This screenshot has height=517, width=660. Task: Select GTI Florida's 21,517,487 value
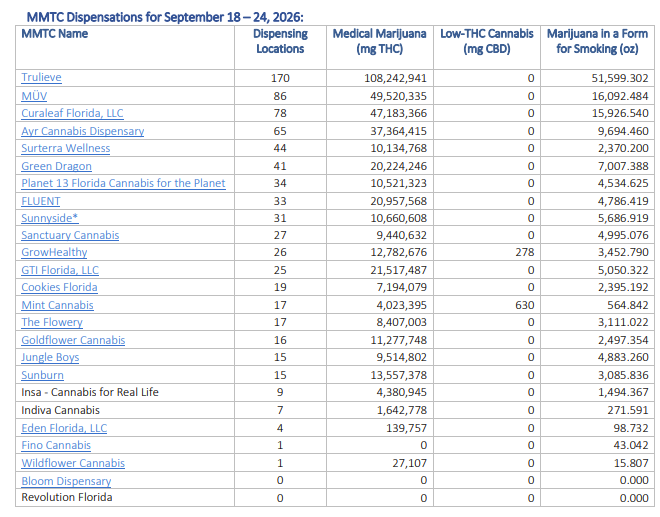click(x=398, y=270)
